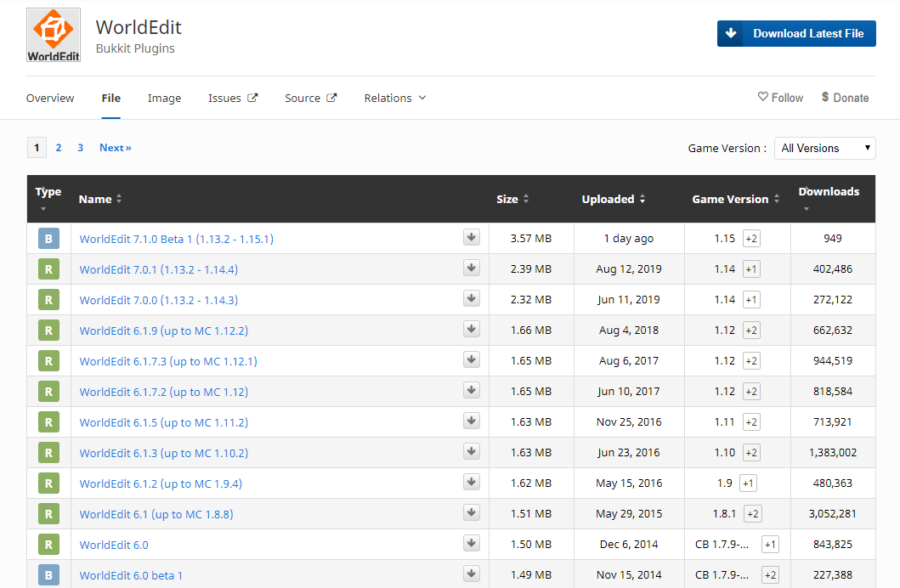Download WorldEdit 6.1 (up to MC 1.8.8) arrow
900x588 pixels.
pos(472,512)
